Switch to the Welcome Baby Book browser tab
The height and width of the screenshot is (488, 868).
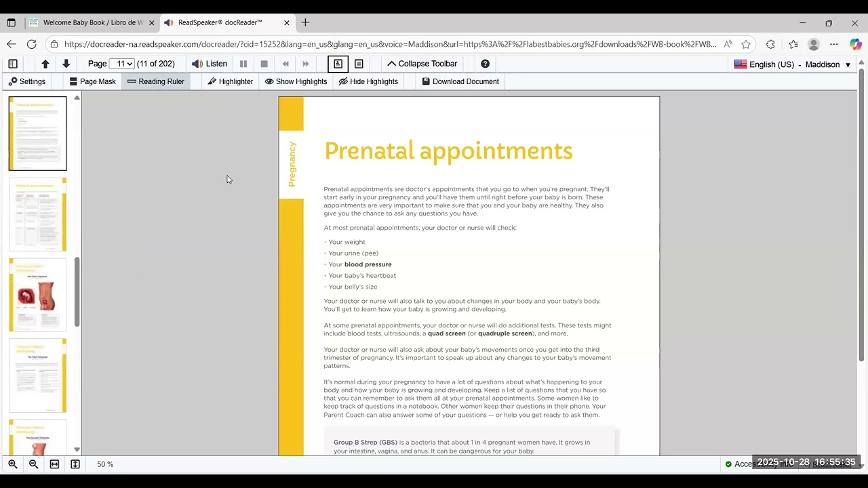tap(92, 22)
